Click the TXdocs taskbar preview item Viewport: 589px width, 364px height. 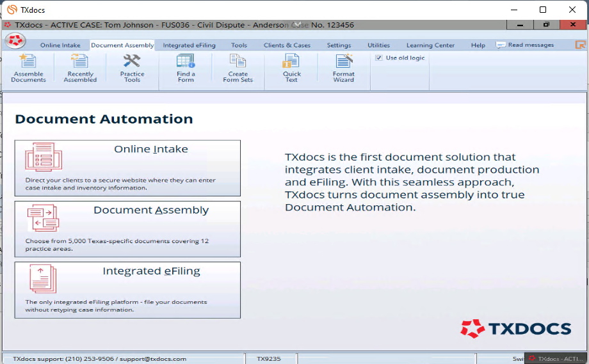tap(556, 359)
